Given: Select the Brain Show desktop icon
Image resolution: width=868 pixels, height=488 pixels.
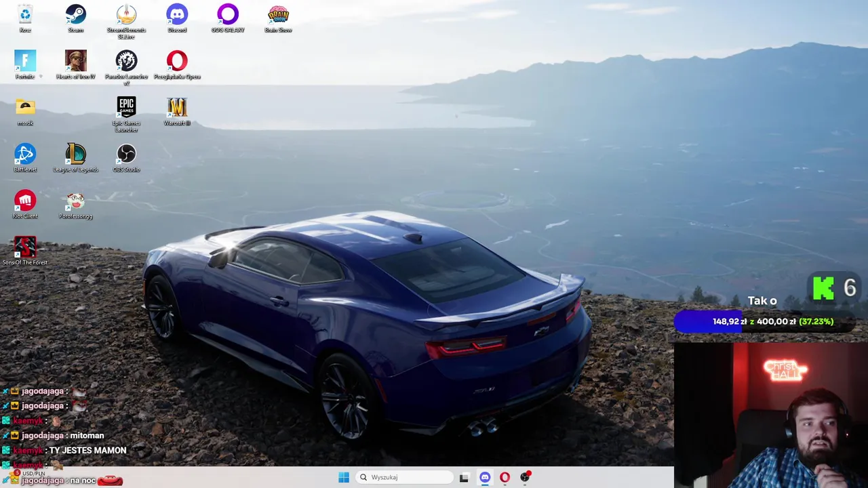Looking at the screenshot, I should (x=278, y=18).
